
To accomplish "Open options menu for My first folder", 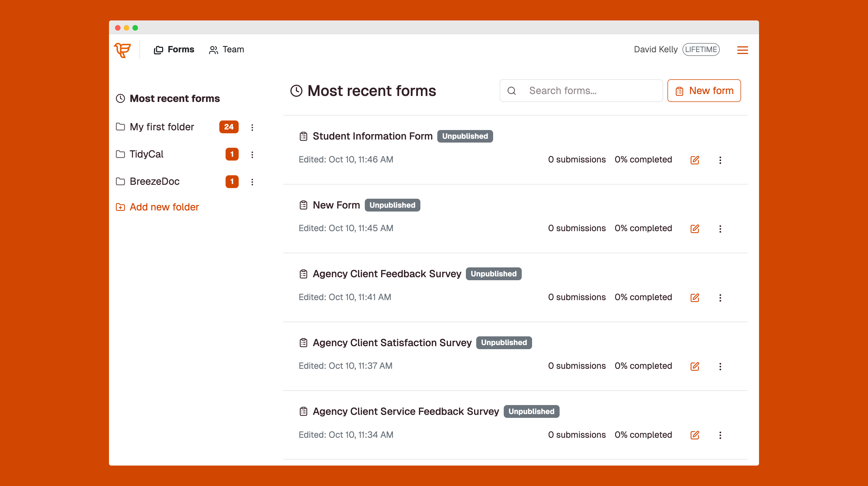I will tap(252, 127).
